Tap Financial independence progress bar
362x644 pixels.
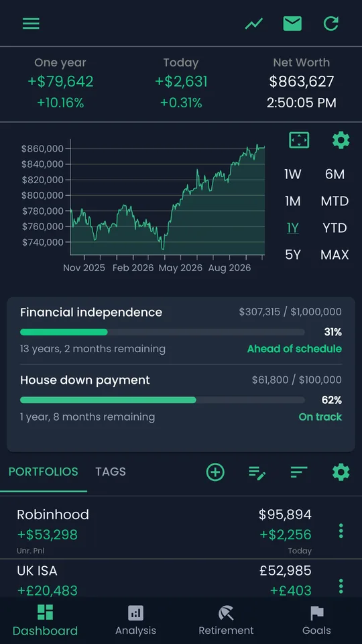click(162, 332)
